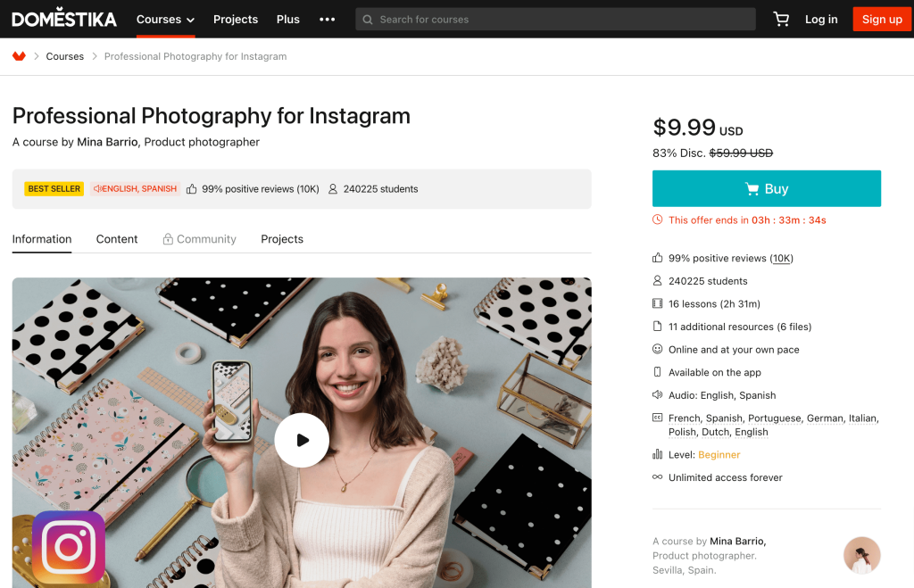The height and width of the screenshot is (588, 914).
Task: Click 'Sevilla, Spain.' location text
Action: pos(685,570)
